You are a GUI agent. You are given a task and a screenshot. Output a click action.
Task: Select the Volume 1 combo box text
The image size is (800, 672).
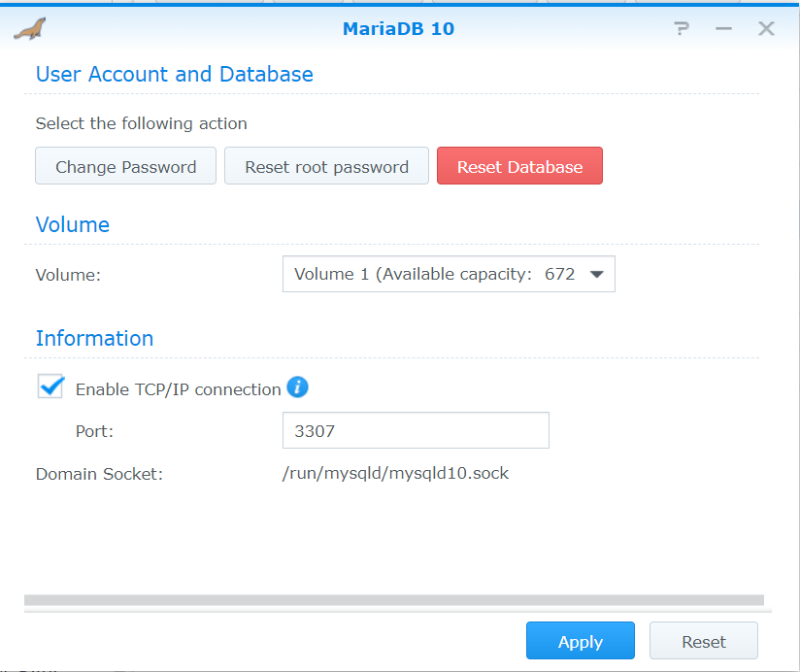434,275
